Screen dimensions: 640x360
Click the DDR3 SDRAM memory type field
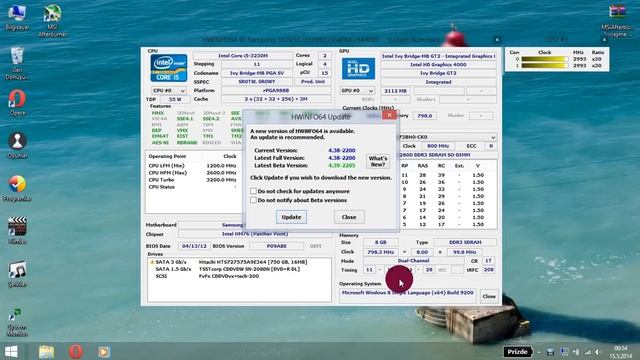(465, 242)
